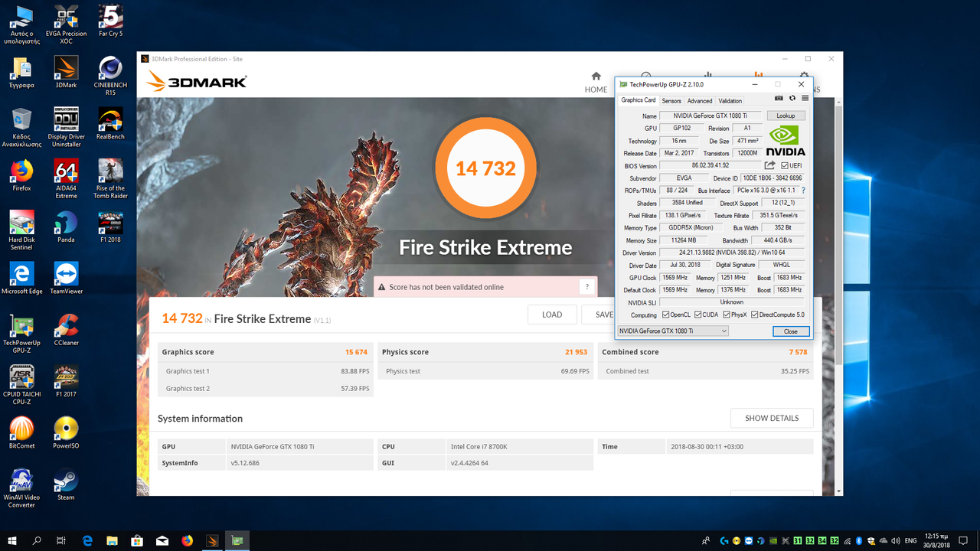
Task: Click Lookup button in GPU-Z
Action: coord(786,116)
